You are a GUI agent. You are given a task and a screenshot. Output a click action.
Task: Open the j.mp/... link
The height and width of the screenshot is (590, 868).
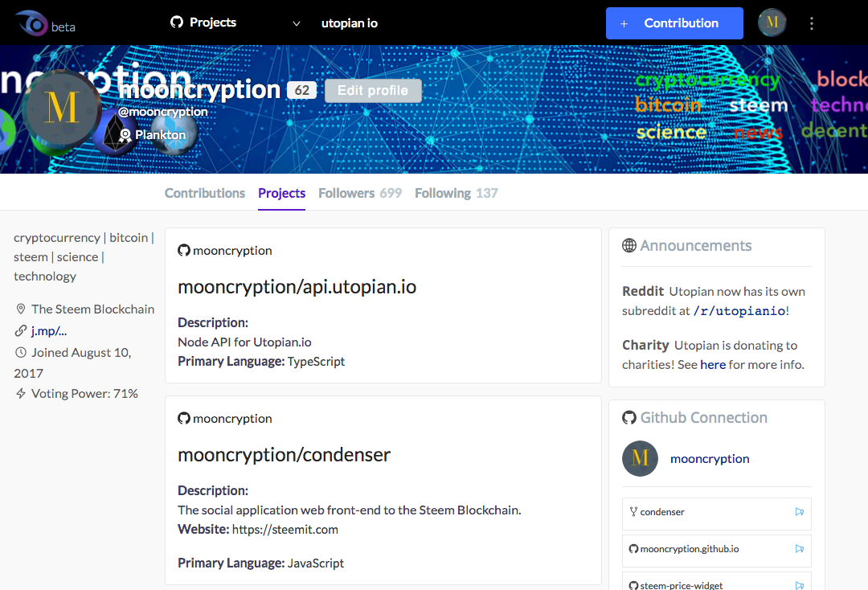pyautogui.click(x=49, y=331)
